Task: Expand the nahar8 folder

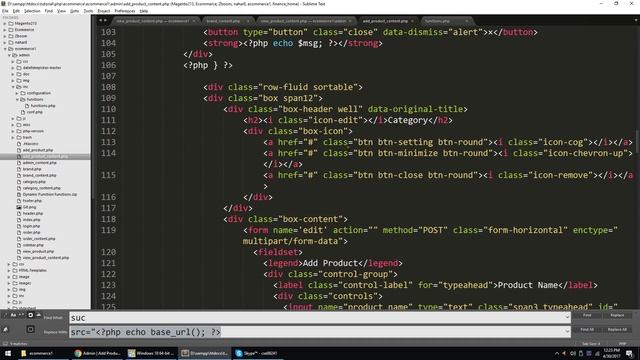Action: click(5, 42)
